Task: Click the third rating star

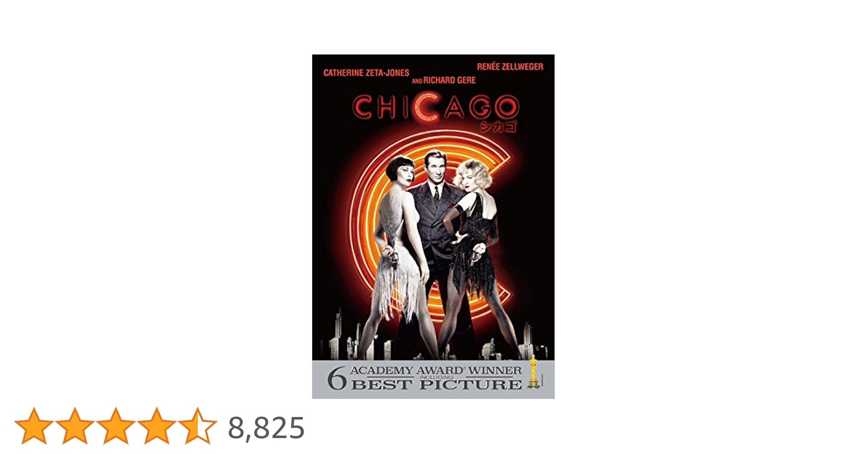Action: (x=116, y=426)
